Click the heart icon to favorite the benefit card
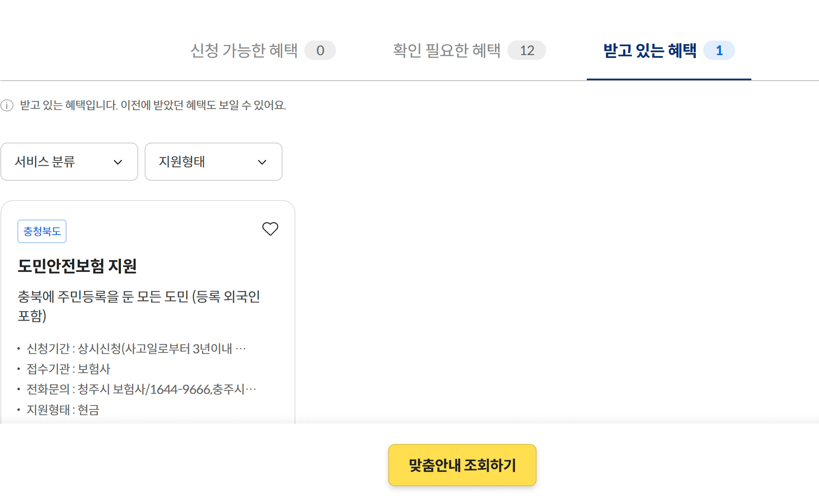 (269, 229)
